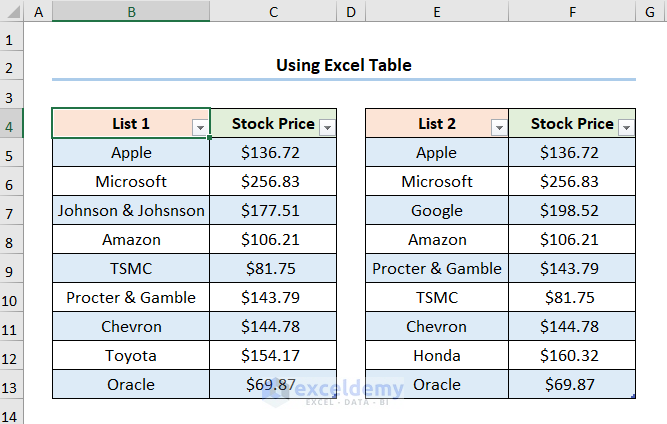Viewport: 667px width, 424px height.
Task: Open the first Stock Price filter dropdown
Action: [327, 127]
